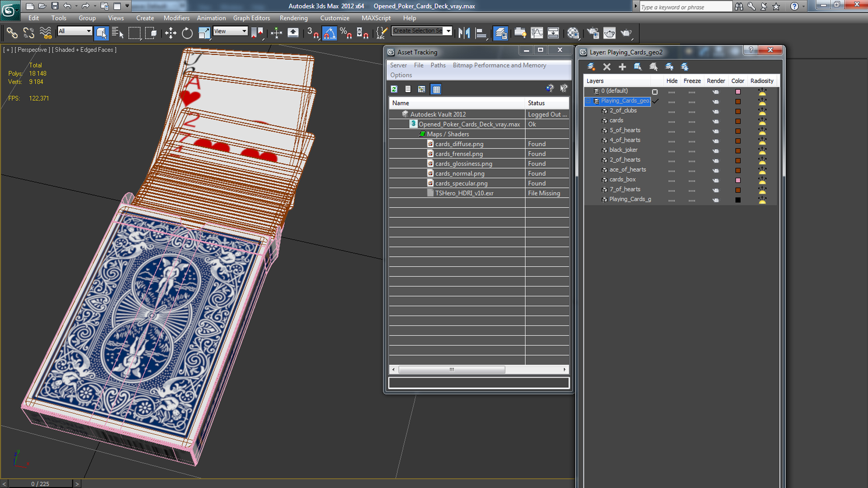The height and width of the screenshot is (488, 868).
Task: Delete highlighted layer with X icon
Action: (x=607, y=67)
